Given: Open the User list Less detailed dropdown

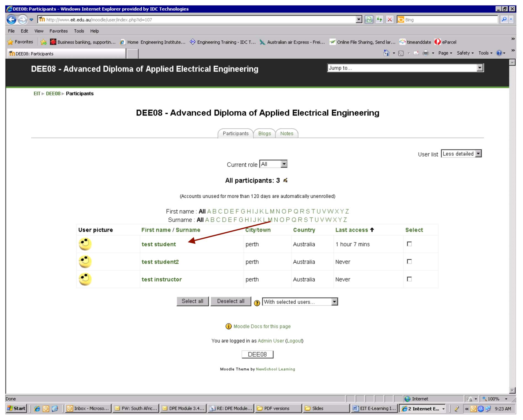Looking at the screenshot, I should [461, 154].
